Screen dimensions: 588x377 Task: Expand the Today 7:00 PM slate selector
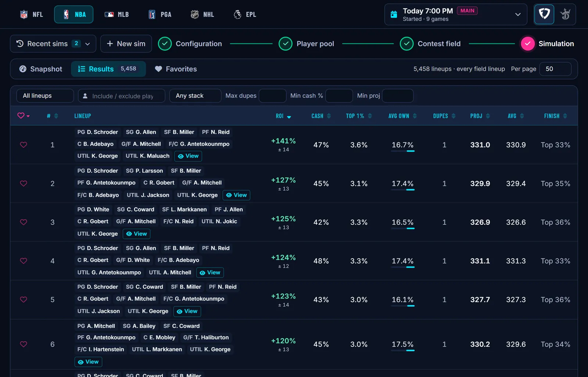point(456,15)
